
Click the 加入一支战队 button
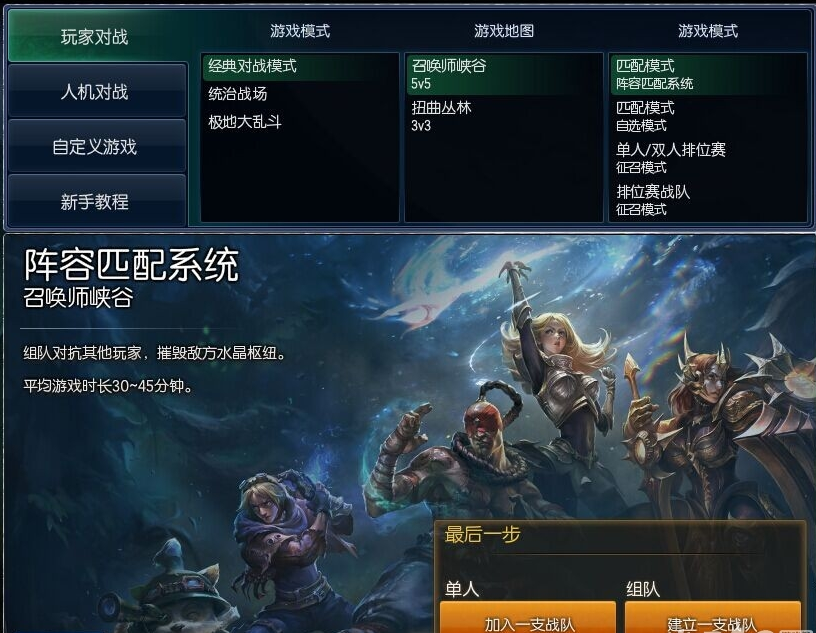pos(528,618)
